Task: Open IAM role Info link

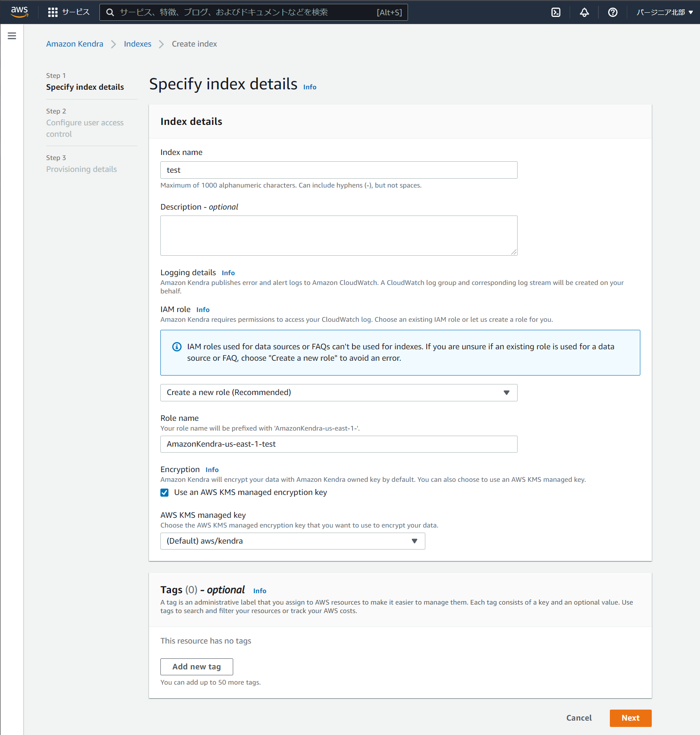Action: (203, 310)
